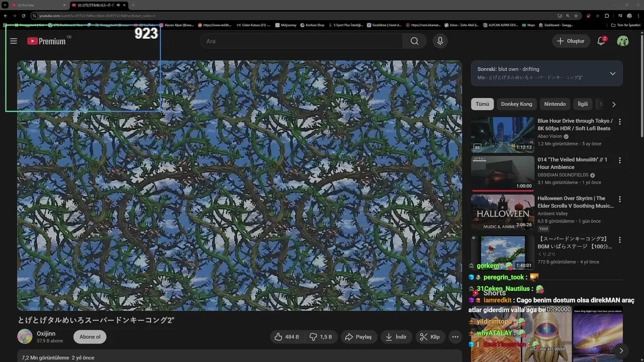This screenshot has width=644, height=362.
Task: Open options for the いばらステージ BGM video
Action: point(619,240)
